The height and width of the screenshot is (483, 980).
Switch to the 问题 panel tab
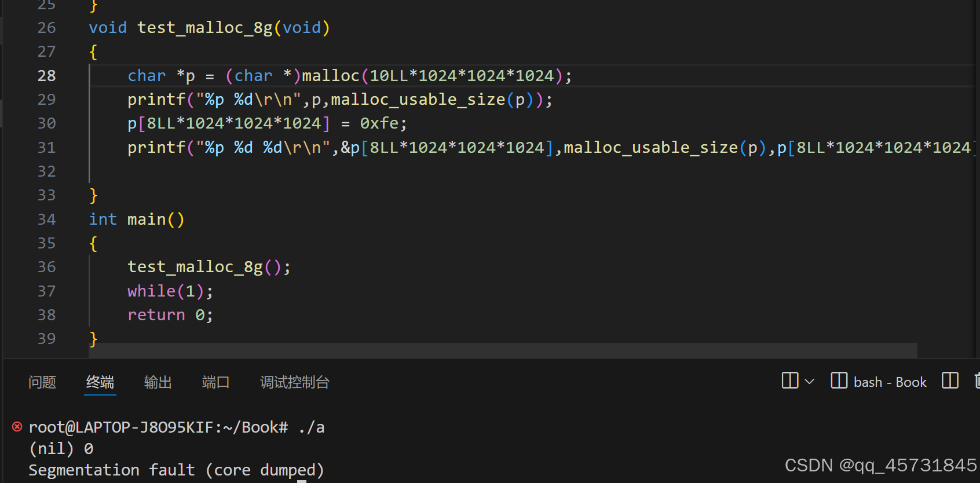tap(42, 382)
